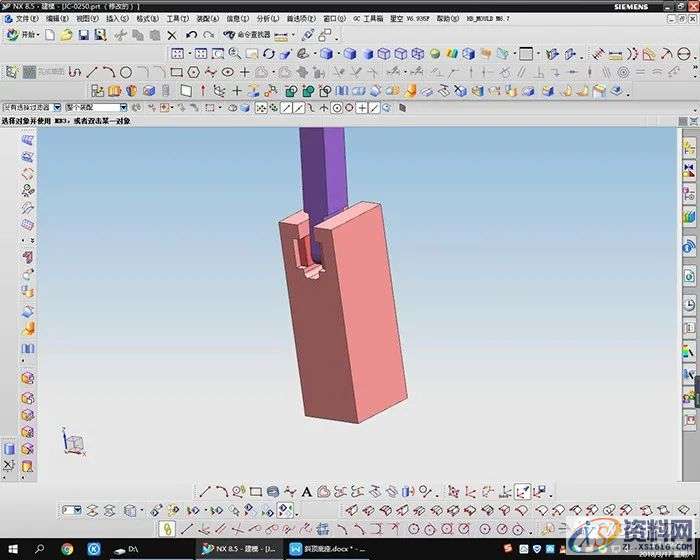The width and height of the screenshot is (700, 560).
Task: Click the Save icon in the standard toolbar
Action: (84, 35)
